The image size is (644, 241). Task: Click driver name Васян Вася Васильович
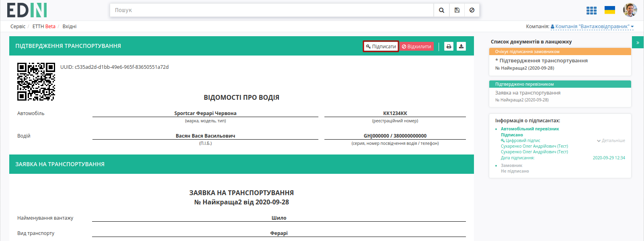pyautogui.click(x=205, y=136)
